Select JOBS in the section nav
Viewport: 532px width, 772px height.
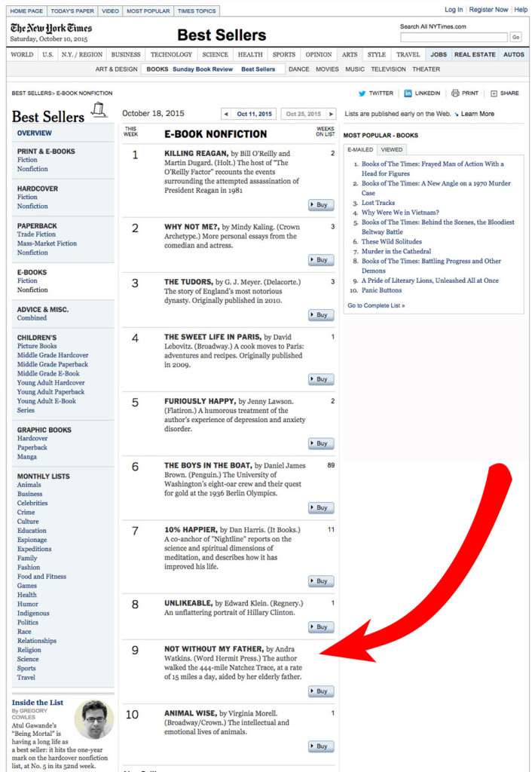tap(439, 54)
